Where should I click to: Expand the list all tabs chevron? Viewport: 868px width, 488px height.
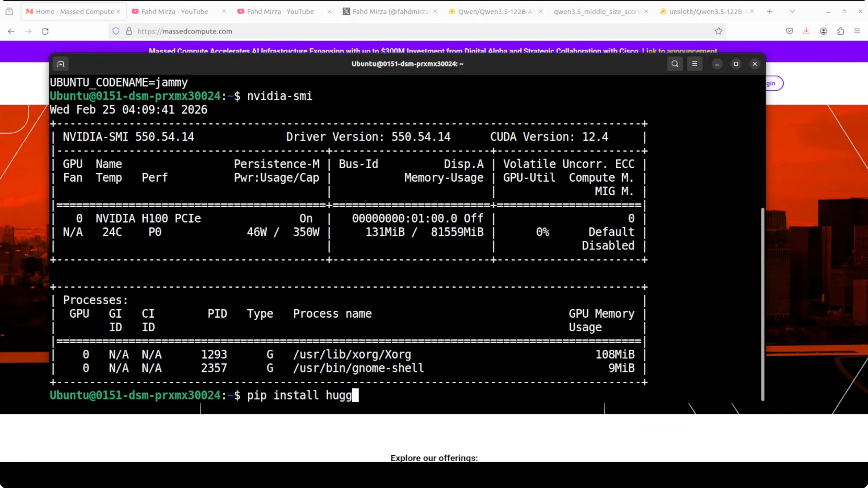(x=792, y=12)
